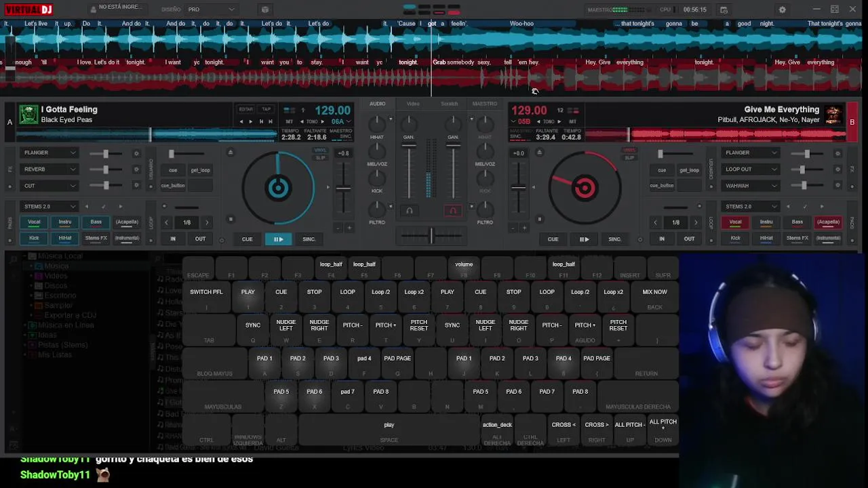Double the deck A loop length
868x488 pixels.
point(207,222)
